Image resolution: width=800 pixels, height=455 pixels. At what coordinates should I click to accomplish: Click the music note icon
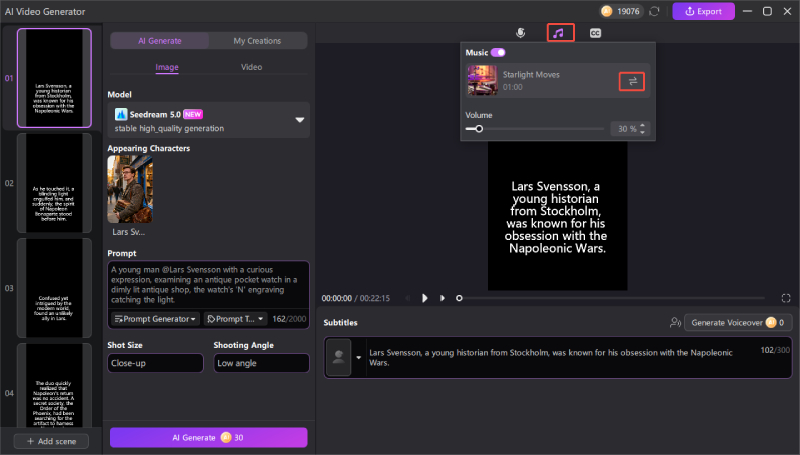[560, 33]
